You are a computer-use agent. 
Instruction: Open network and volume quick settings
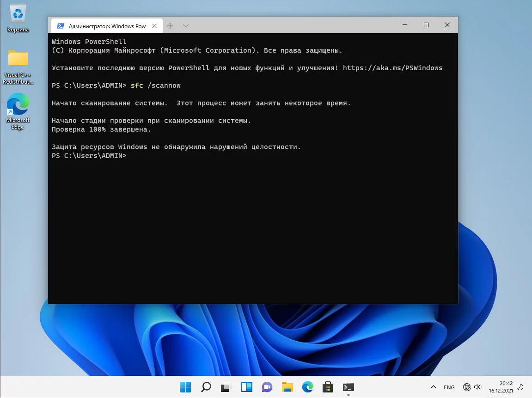pyautogui.click(x=472, y=387)
